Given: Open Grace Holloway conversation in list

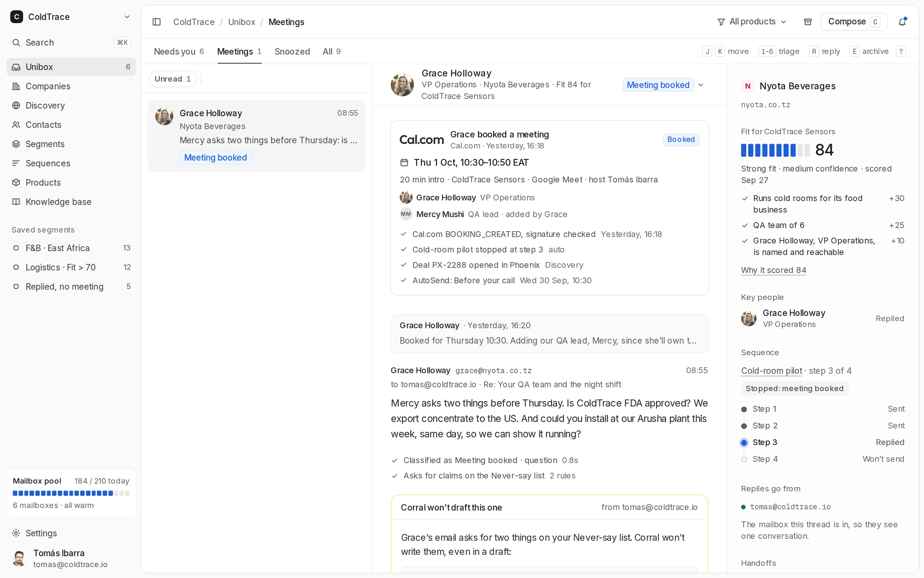Looking at the screenshot, I should [x=256, y=136].
